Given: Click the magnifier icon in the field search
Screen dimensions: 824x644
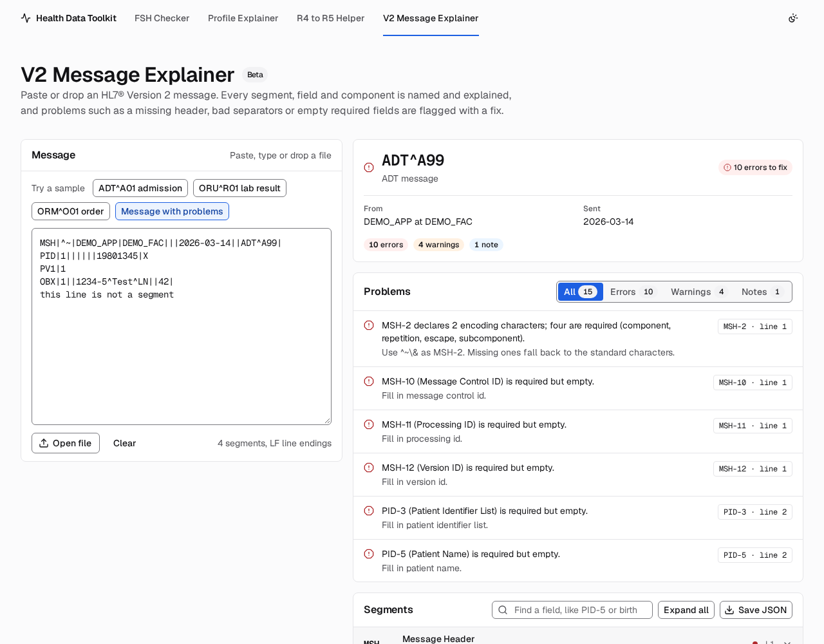Looking at the screenshot, I should (x=503, y=610).
